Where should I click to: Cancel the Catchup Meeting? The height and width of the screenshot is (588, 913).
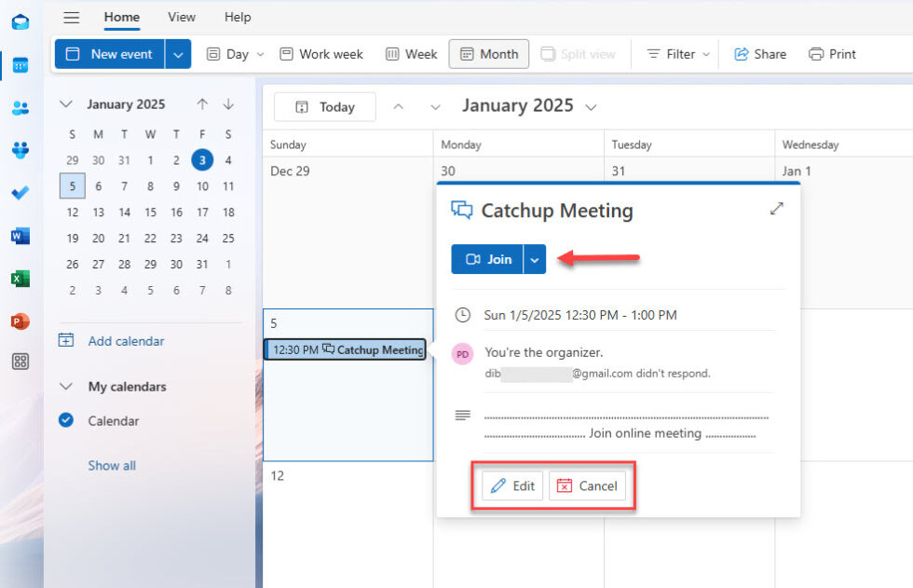(587, 485)
